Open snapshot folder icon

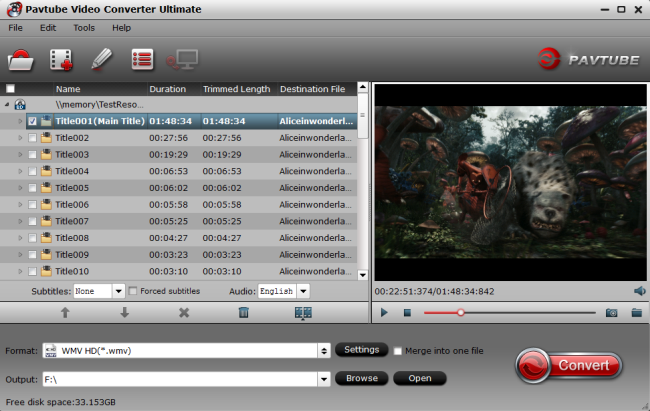click(637, 312)
